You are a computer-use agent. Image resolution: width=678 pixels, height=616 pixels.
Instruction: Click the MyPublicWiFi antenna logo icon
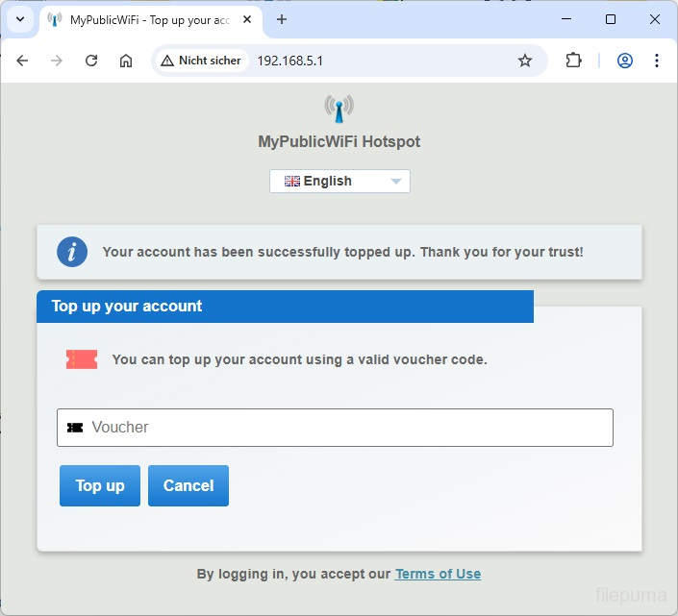[339, 110]
